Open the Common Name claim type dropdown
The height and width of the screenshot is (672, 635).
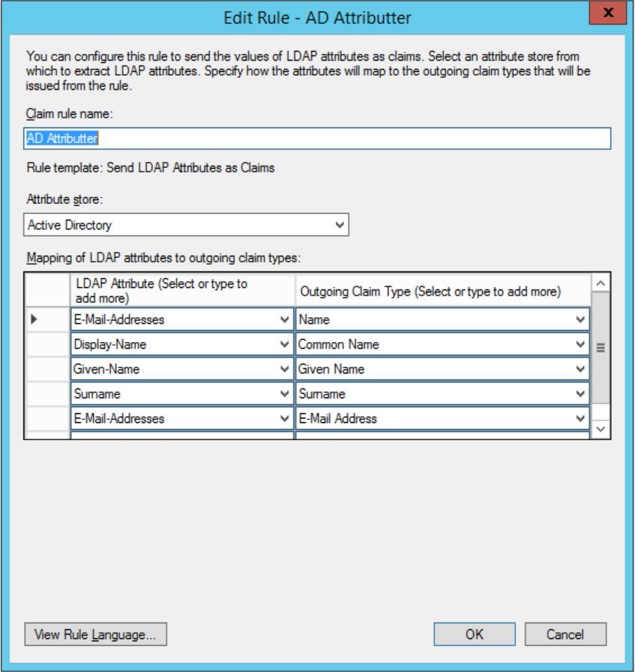click(580, 345)
